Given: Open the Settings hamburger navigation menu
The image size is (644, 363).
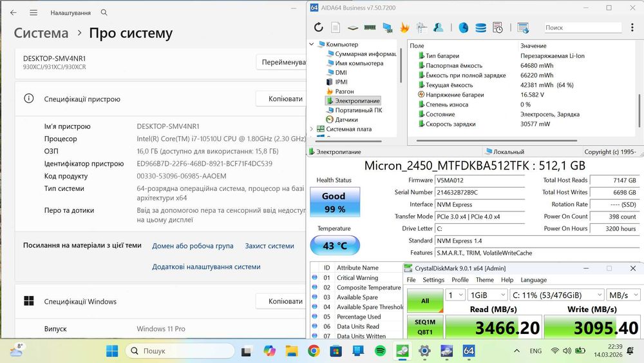Looking at the screenshot, I should [33, 13].
